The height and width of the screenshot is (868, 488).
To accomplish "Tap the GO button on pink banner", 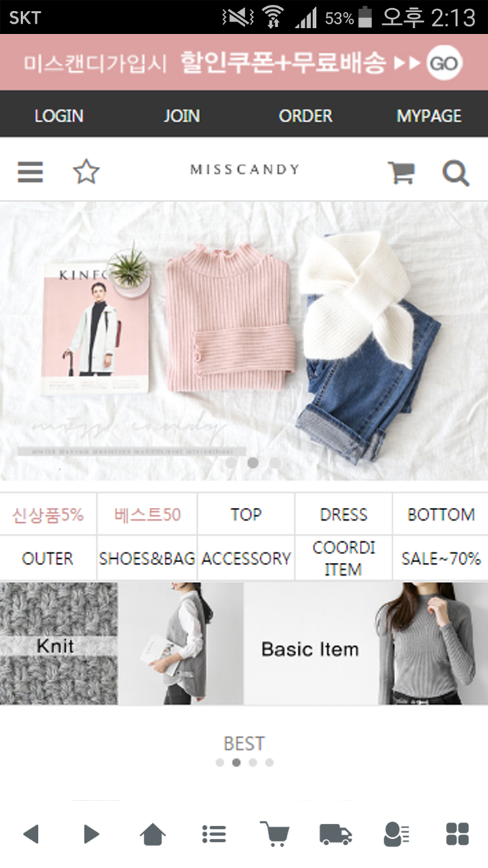I will 445,64.
